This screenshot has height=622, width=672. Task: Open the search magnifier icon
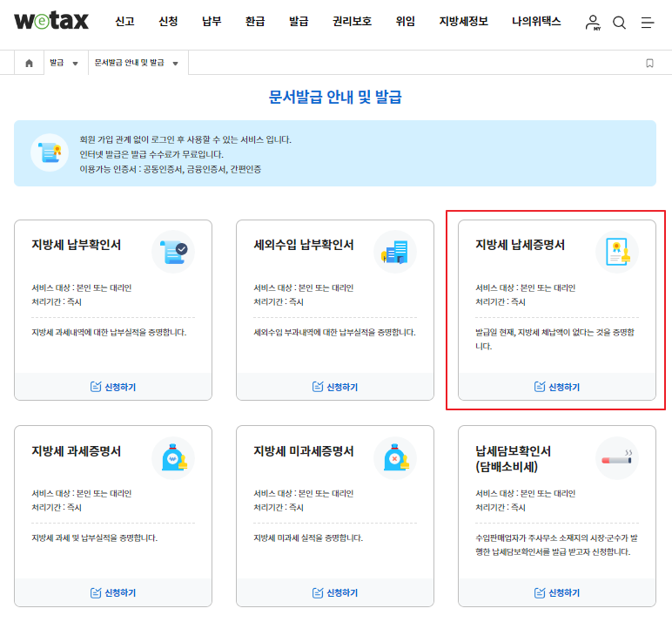point(619,23)
